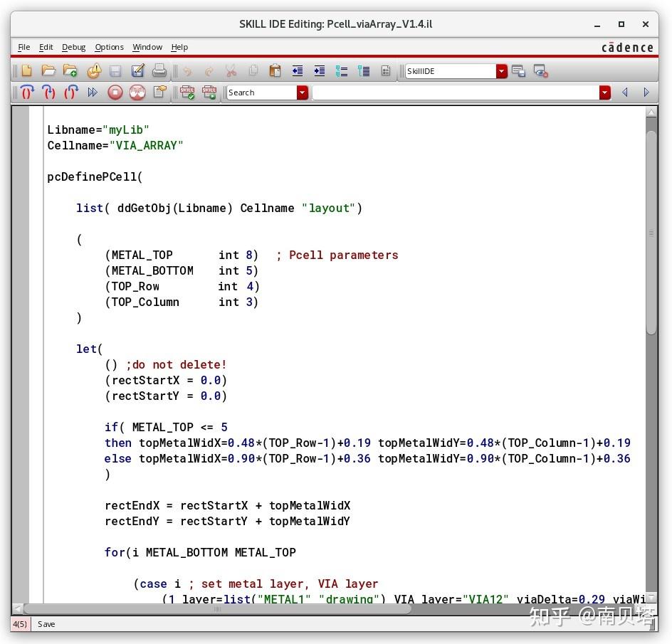672x644 pixels.
Task: Open the SkillIDE workspace dropdown arrow
Action: click(501, 71)
